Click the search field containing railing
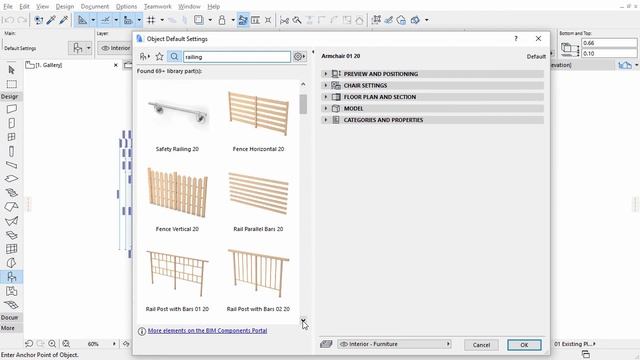640x360 pixels. point(237,57)
